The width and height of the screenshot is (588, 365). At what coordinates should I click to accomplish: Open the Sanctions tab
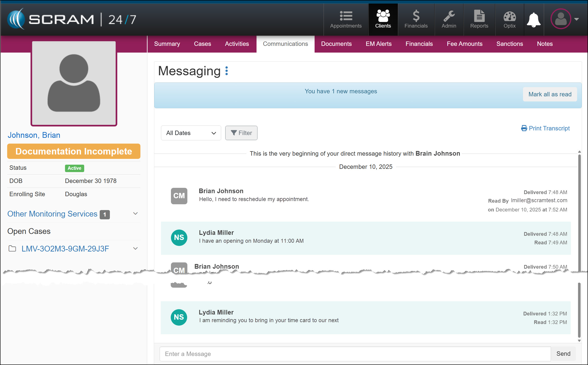[x=509, y=44]
